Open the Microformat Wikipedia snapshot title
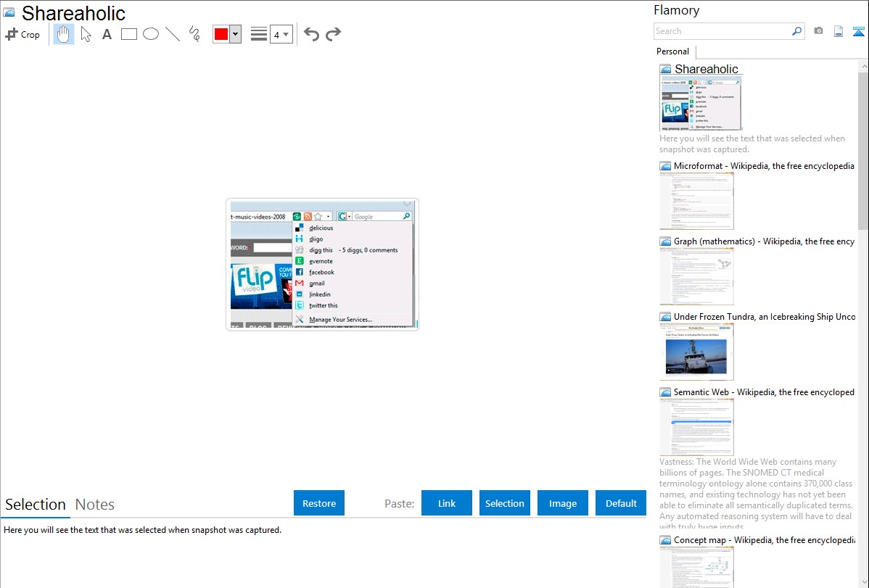Viewport: 869px width, 588px height. click(765, 166)
